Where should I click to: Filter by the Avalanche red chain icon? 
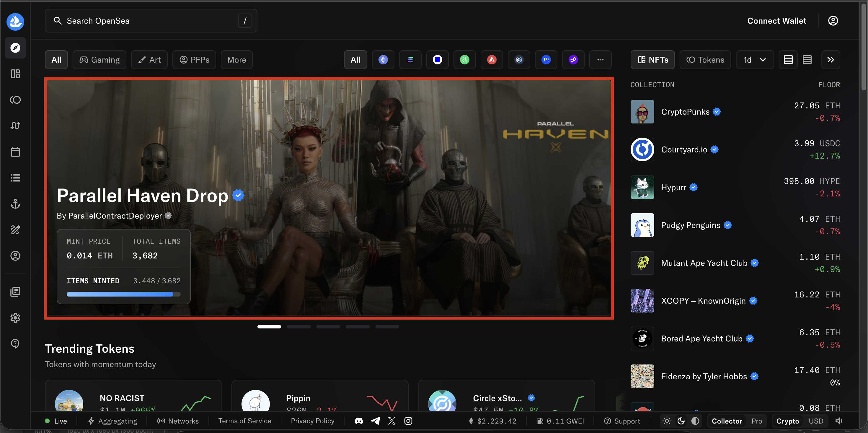[x=492, y=60]
